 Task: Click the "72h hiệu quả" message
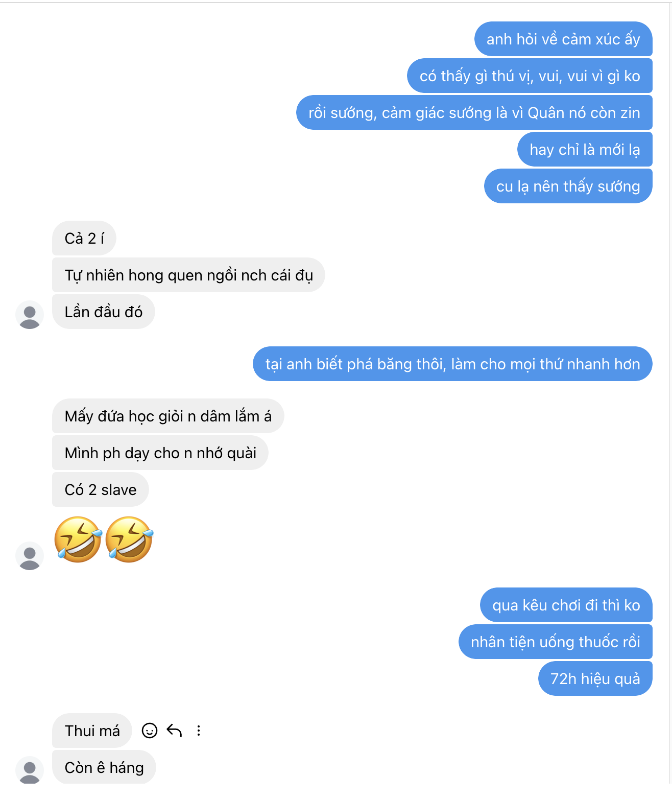(595, 678)
